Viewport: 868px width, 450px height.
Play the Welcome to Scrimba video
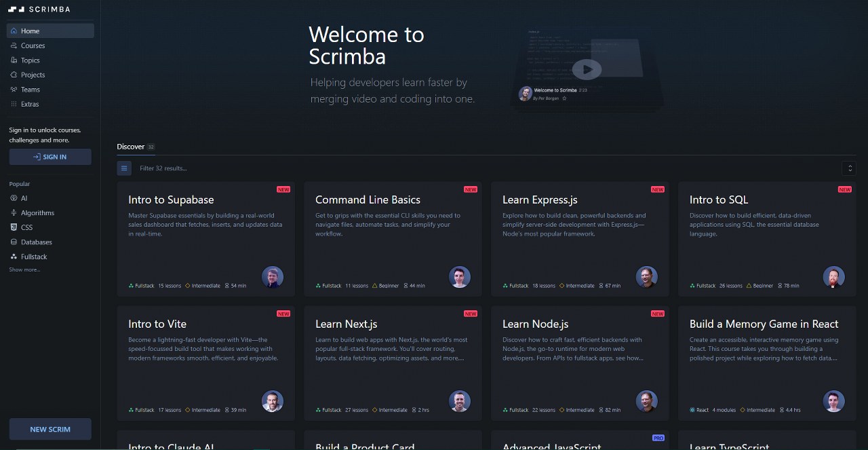(x=587, y=69)
